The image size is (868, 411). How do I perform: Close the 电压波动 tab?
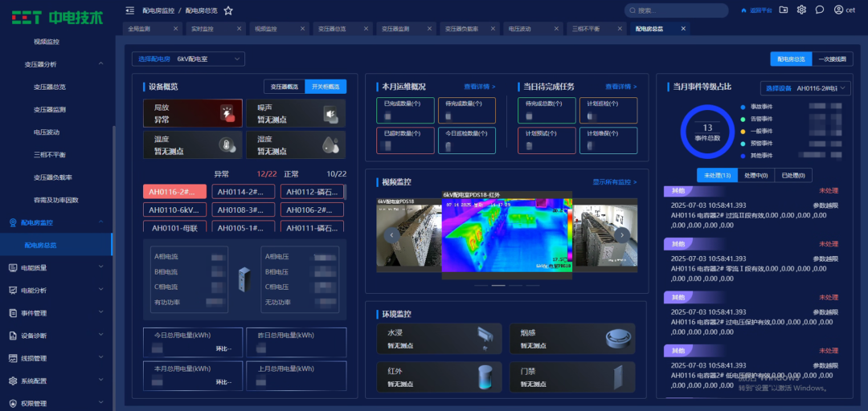click(x=558, y=29)
